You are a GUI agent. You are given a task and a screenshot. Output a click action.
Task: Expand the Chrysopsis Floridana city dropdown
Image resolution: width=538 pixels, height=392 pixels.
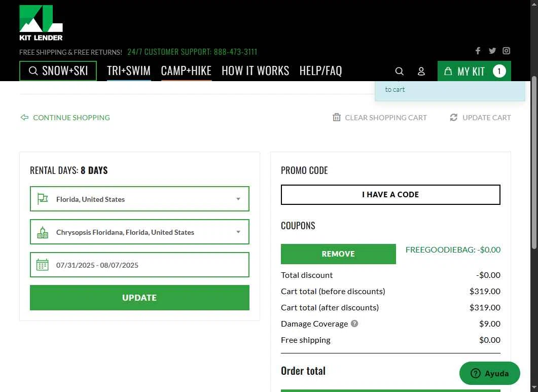139,232
